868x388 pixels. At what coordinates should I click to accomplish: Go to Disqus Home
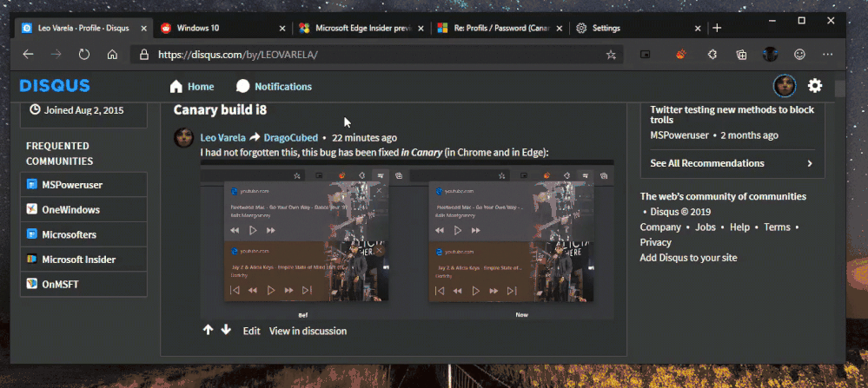(191, 86)
